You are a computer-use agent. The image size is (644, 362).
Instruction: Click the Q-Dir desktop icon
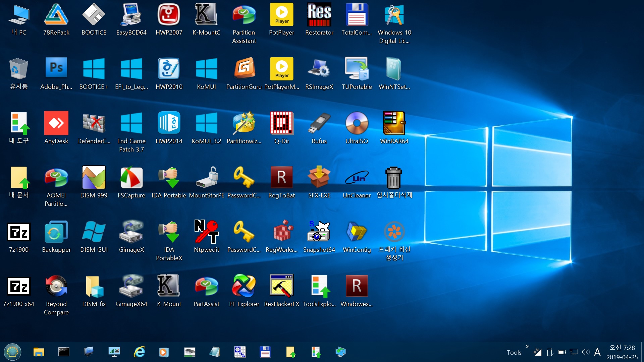pos(281,123)
